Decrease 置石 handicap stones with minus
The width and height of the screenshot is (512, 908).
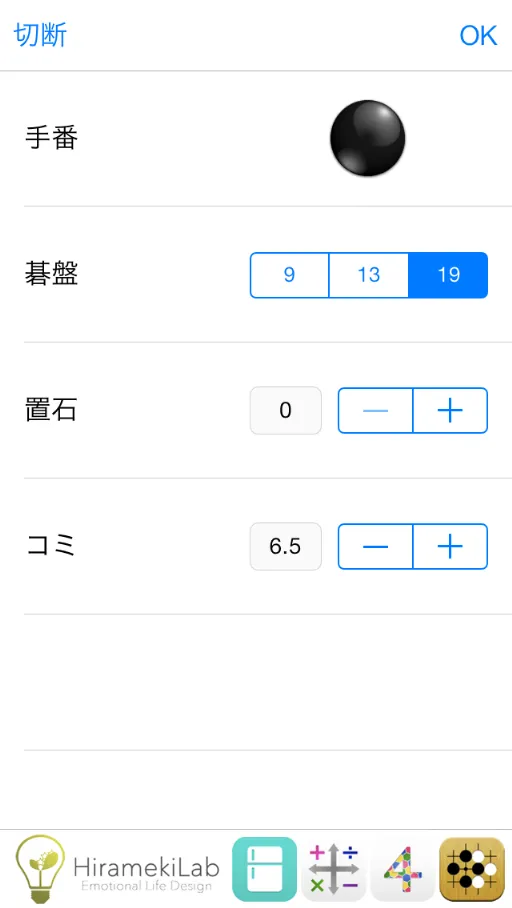(375, 411)
